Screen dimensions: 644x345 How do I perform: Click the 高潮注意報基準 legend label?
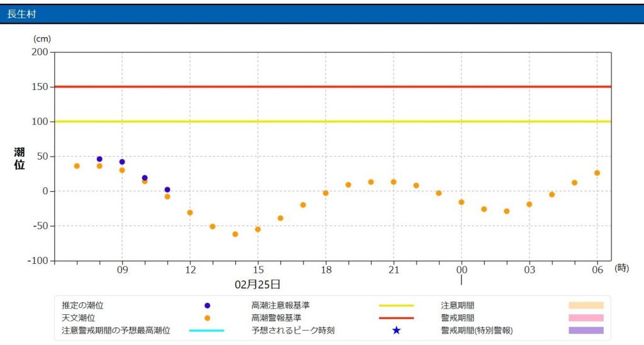(x=280, y=305)
